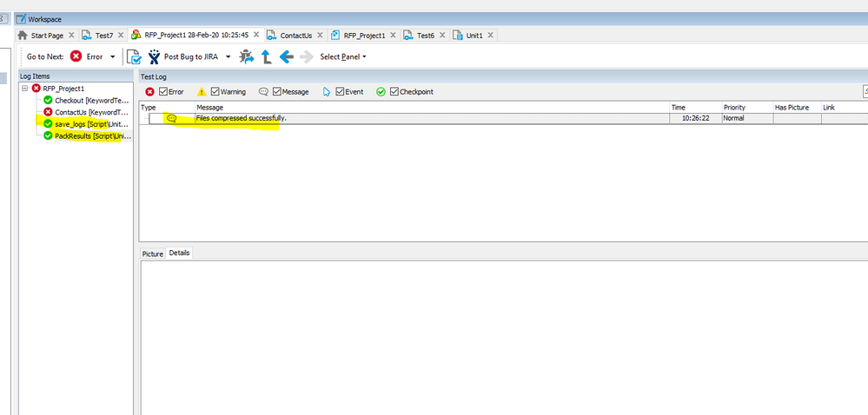Click the up-arrow toolbar icon
Viewport: 868px width, 415px height.
coord(267,56)
